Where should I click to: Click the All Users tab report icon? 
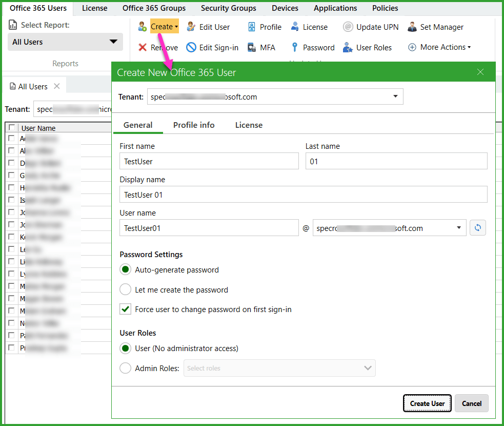pyautogui.click(x=12, y=86)
